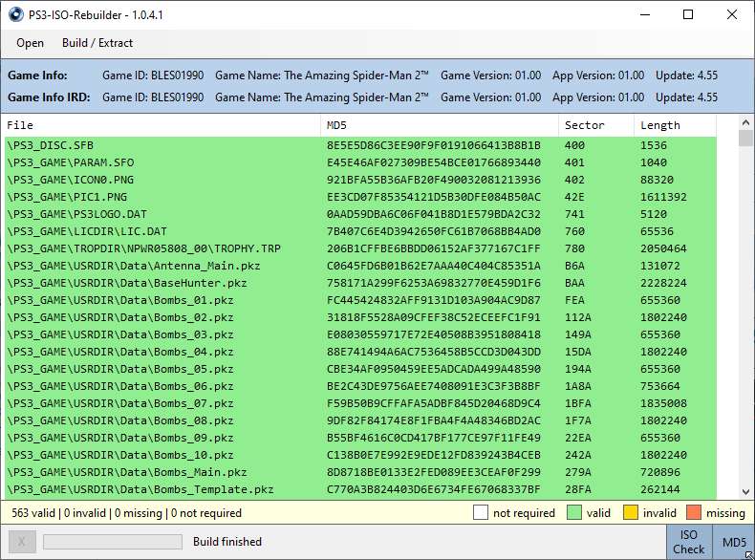Screen dimensions: 755x560
Task: Click the PS3-ISO-Rebuilder app icon in title bar
Action: pos(16,14)
